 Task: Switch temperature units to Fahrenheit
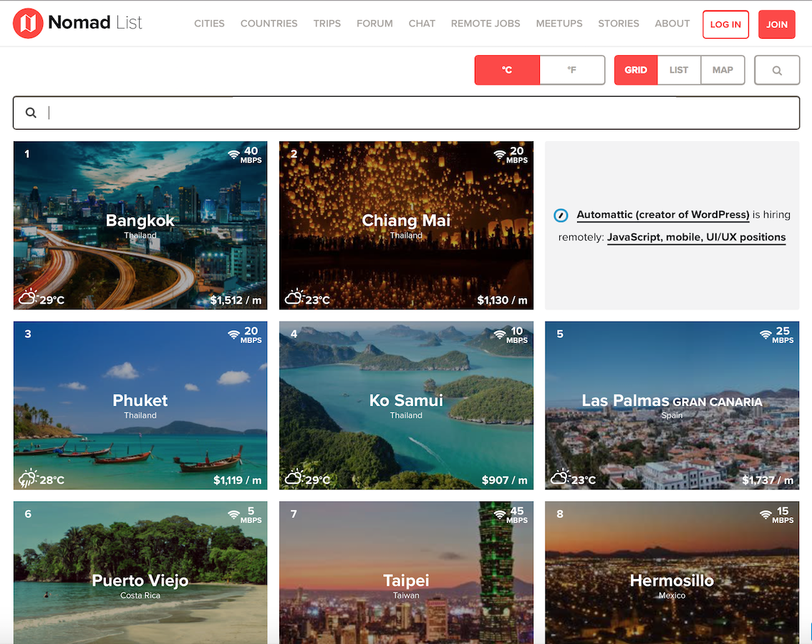pyautogui.click(x=571, y=70)
